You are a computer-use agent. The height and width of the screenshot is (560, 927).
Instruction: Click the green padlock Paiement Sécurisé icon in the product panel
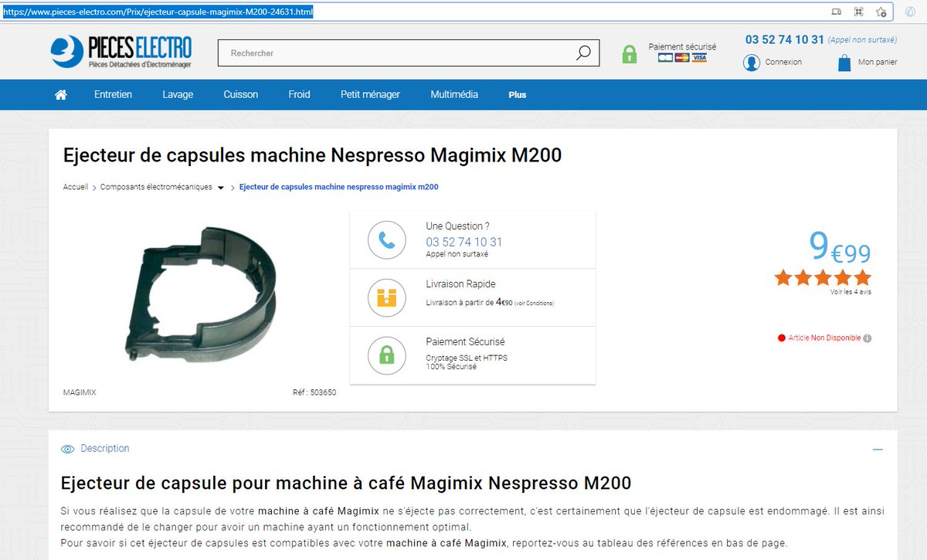coord(386,355)
